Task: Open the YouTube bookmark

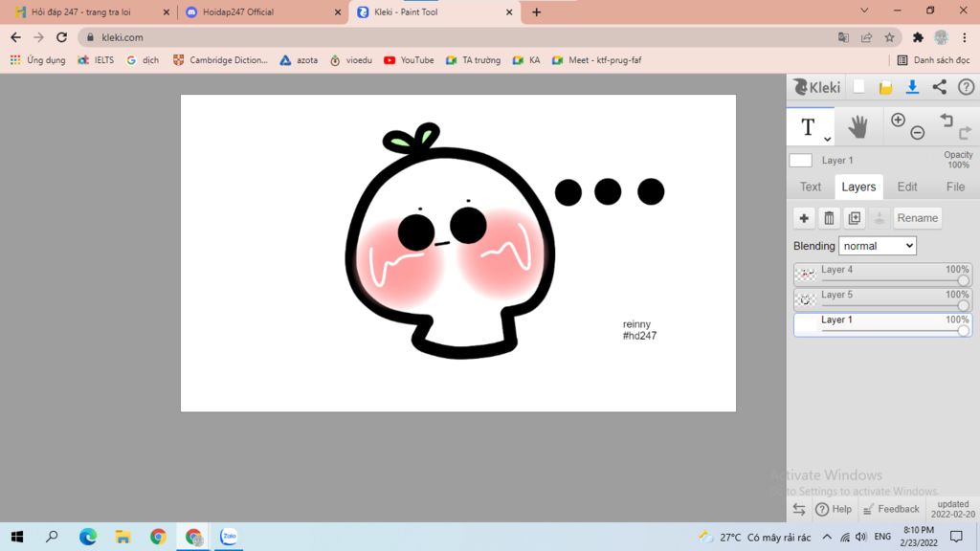Action: point(409,60)
